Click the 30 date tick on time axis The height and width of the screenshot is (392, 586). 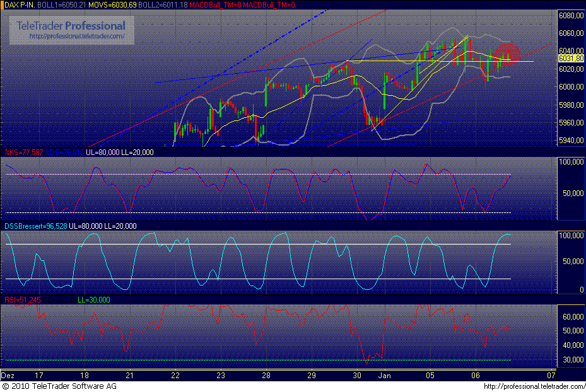tap(358, 374)
